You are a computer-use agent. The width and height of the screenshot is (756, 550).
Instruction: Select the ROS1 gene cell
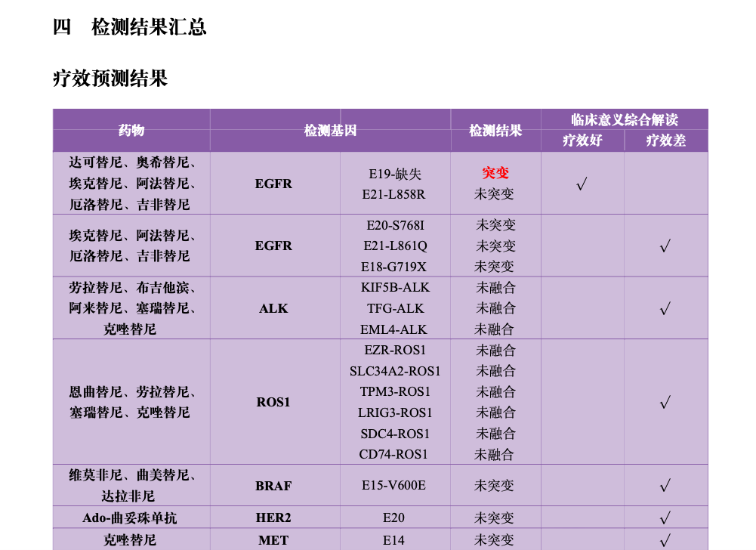pos(273,402)
